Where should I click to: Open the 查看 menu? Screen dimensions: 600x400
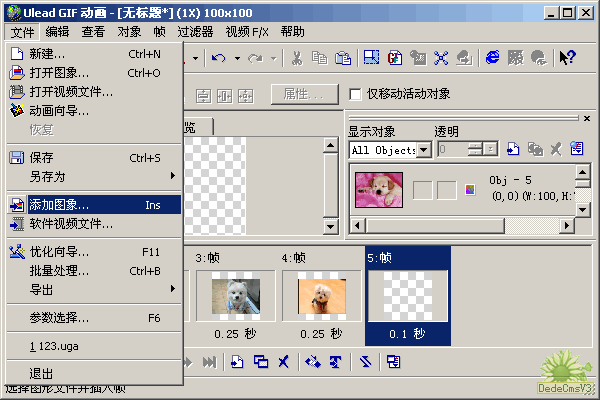[x=93, y=32]
